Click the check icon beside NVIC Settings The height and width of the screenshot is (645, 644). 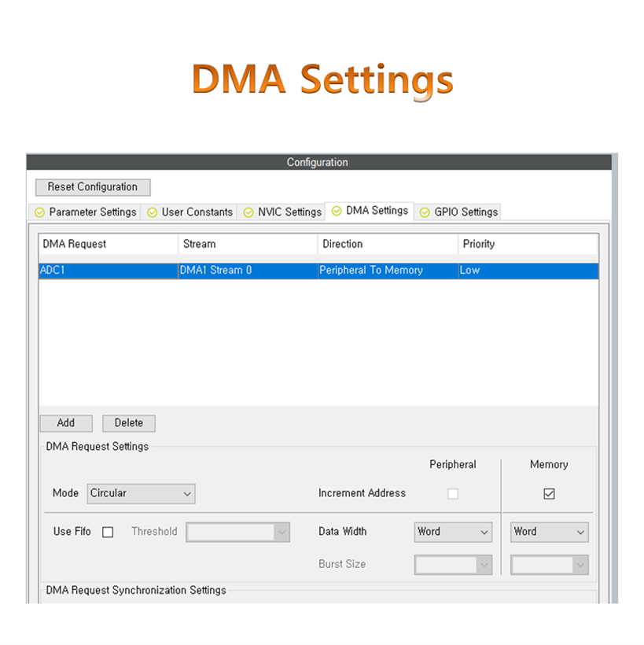(x=248, y=212)
